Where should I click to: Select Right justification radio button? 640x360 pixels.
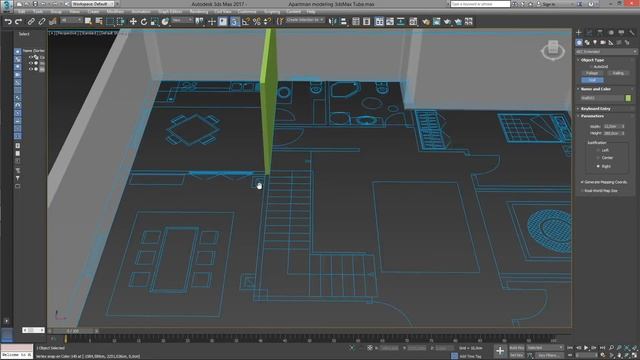pyautogui.click(x=598, y=166)
